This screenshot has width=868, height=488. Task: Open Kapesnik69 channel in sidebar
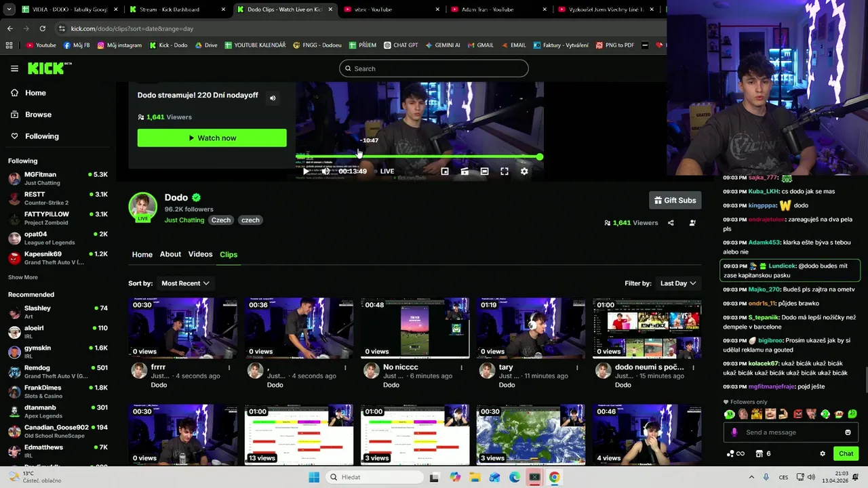click(58, 258)
